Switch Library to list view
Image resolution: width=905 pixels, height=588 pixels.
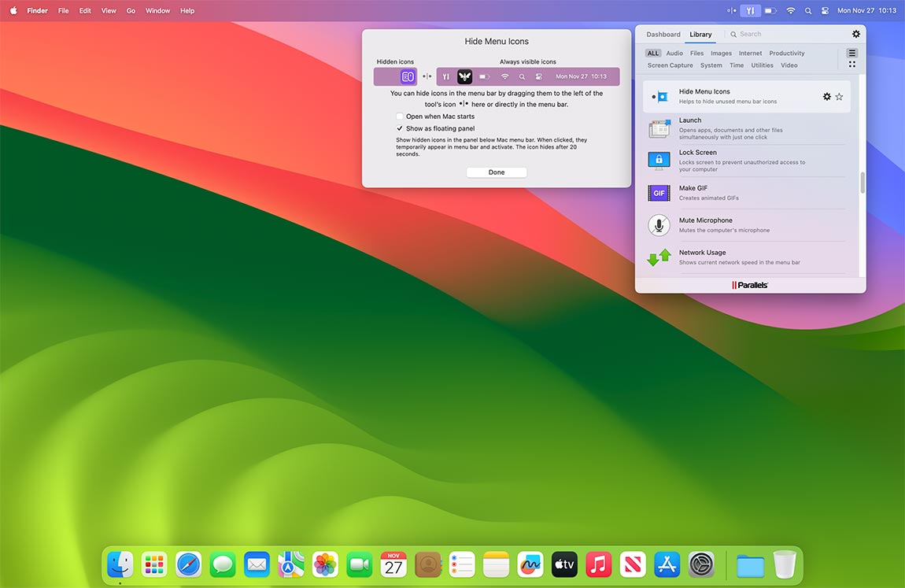(851, 54)
